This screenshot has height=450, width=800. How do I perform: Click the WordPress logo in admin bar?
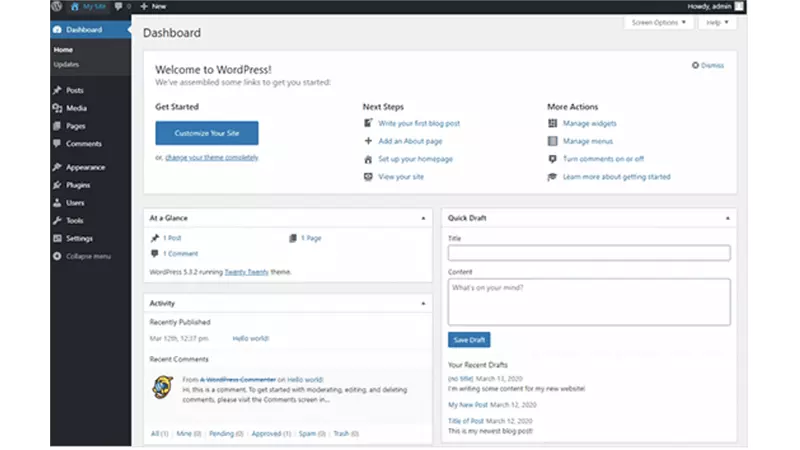57,6
